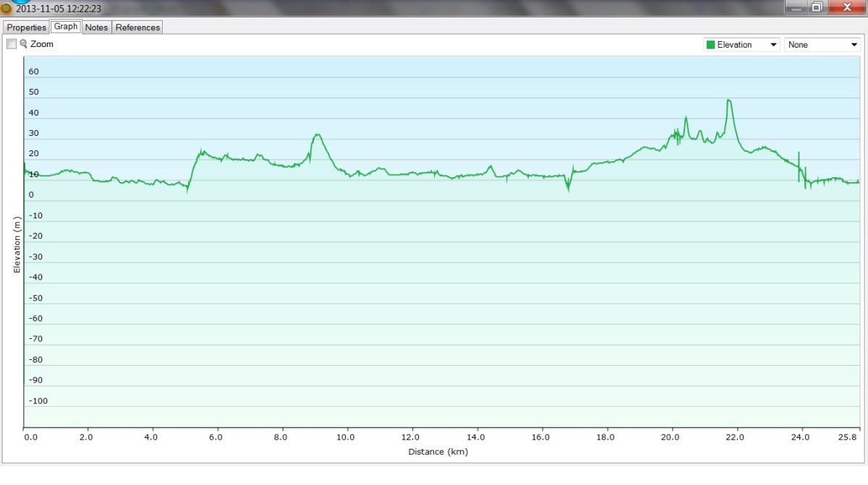This screenshot has height=485, width=868.
Task: Click the Distance (km) axis label
Action: pos(439,452)
